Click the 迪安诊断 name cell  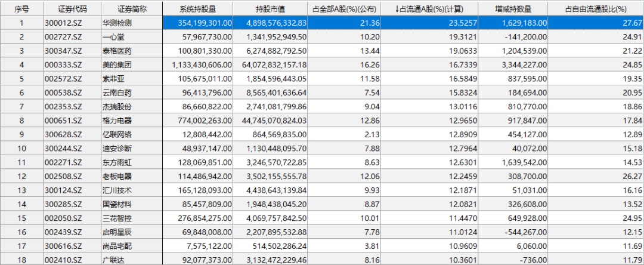click(132, 149)
